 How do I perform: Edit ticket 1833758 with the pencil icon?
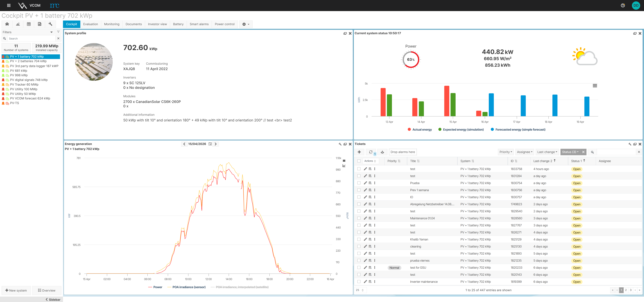point(365,169)
